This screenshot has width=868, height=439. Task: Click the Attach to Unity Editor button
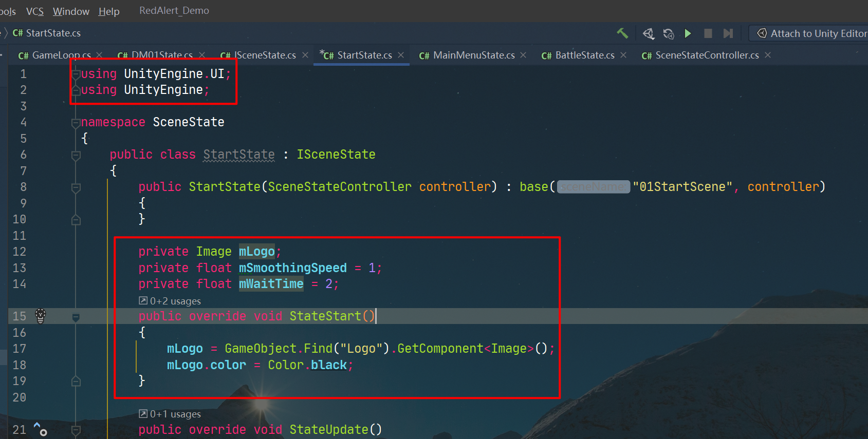point(811,33)
